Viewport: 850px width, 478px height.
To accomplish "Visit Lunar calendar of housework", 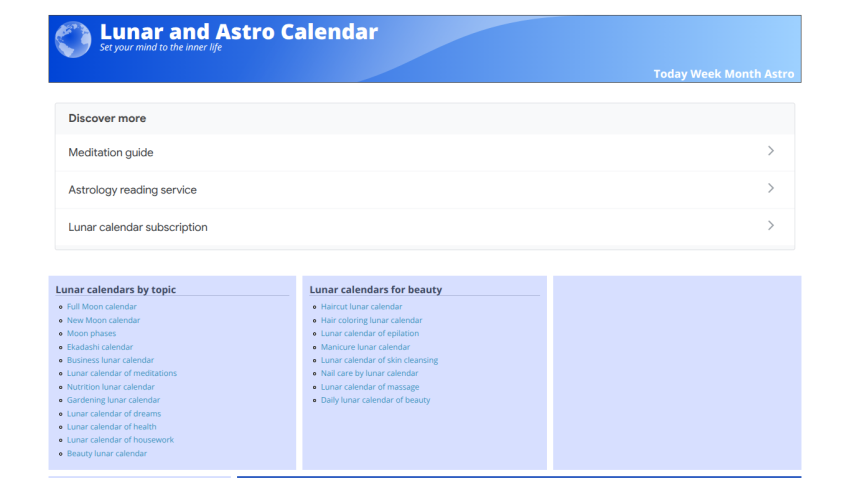I will 120,440.
